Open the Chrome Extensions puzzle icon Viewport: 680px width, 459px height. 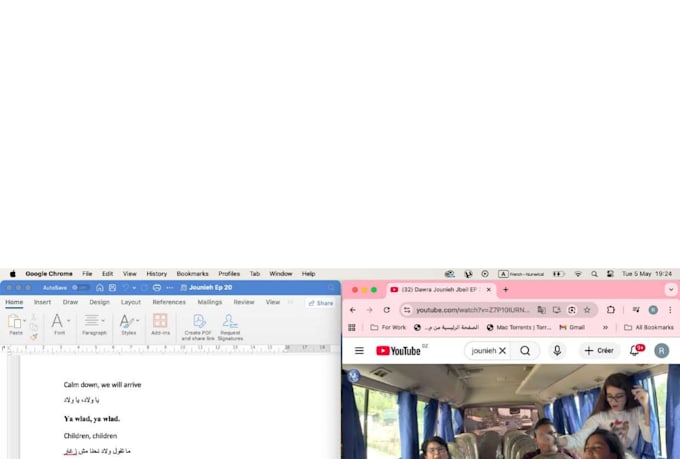coord(611,310)
